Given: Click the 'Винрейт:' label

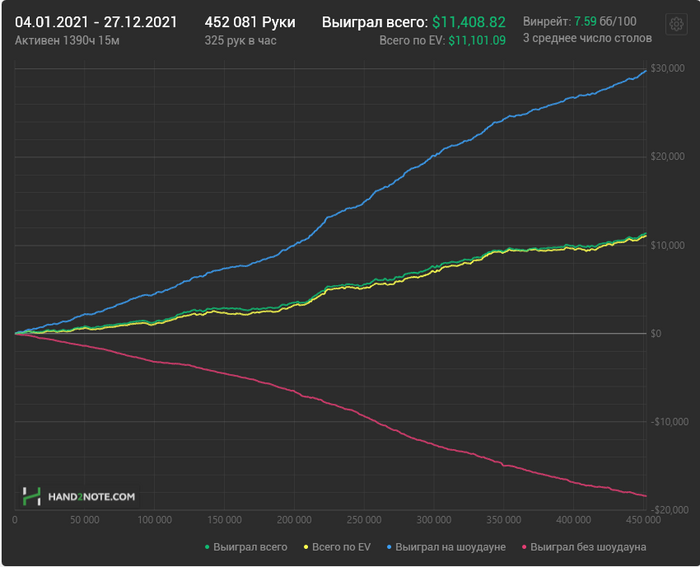Looking at the screenshot, I should pyautogui.click(x=547, y=21).
